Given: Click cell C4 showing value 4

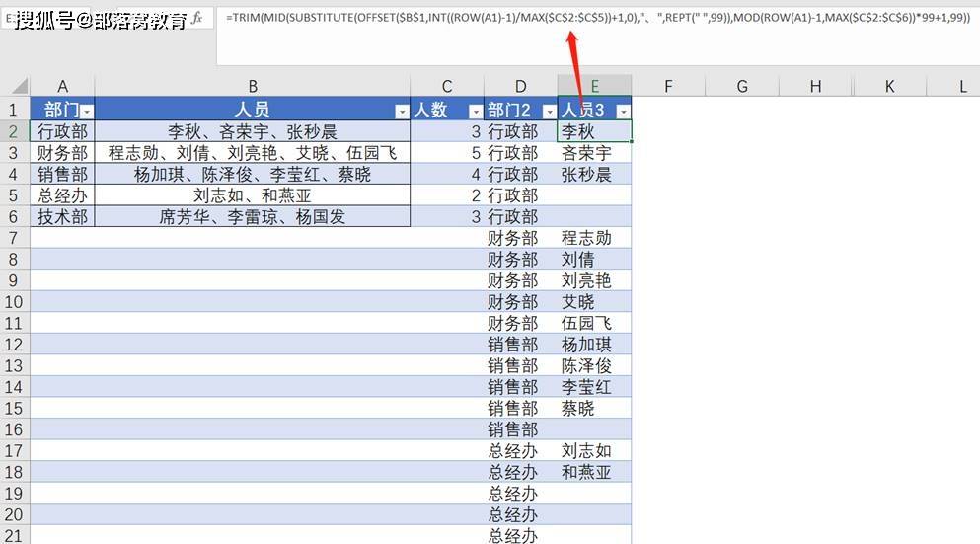Looking at the screenshot, I should 446,175.
